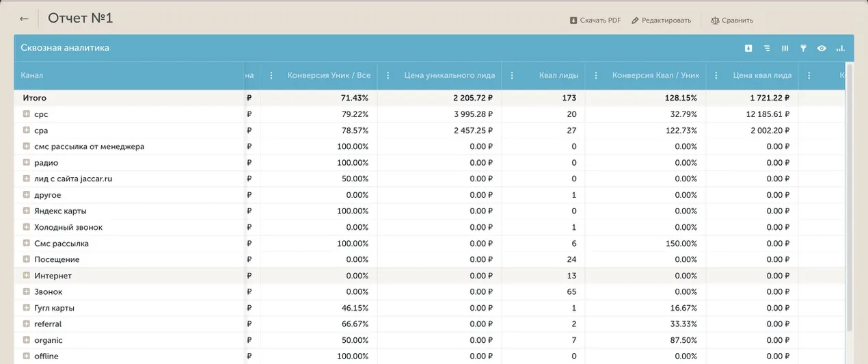This screenshot has height=364, width=868.
Task: Expand the Посещение row
Action: click(27, 259)
